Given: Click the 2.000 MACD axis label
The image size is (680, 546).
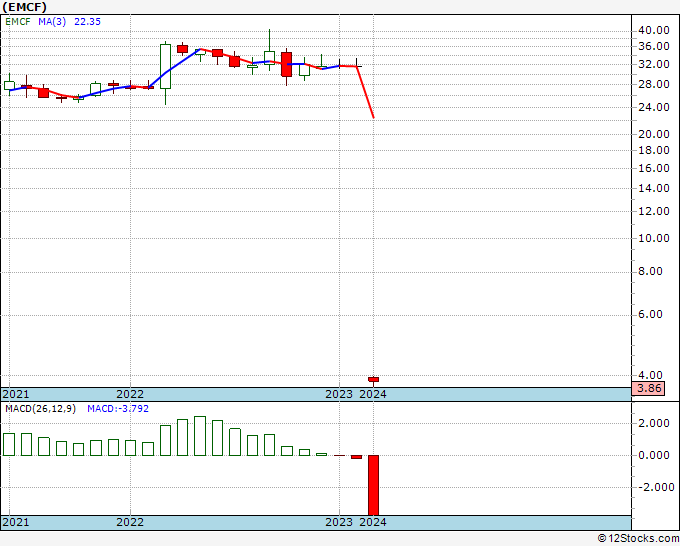Looking at the screenshot, I should (654, 423).
